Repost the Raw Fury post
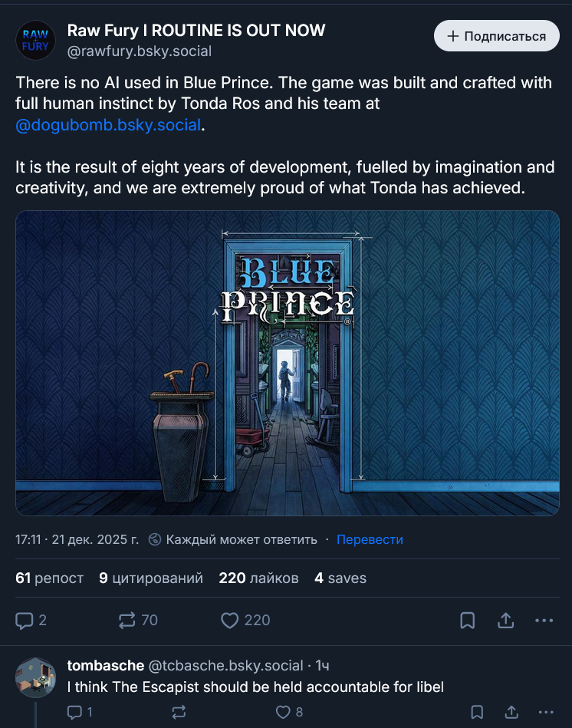The height and width of the screenshot is (728, 572). click(x=138, y=621)
